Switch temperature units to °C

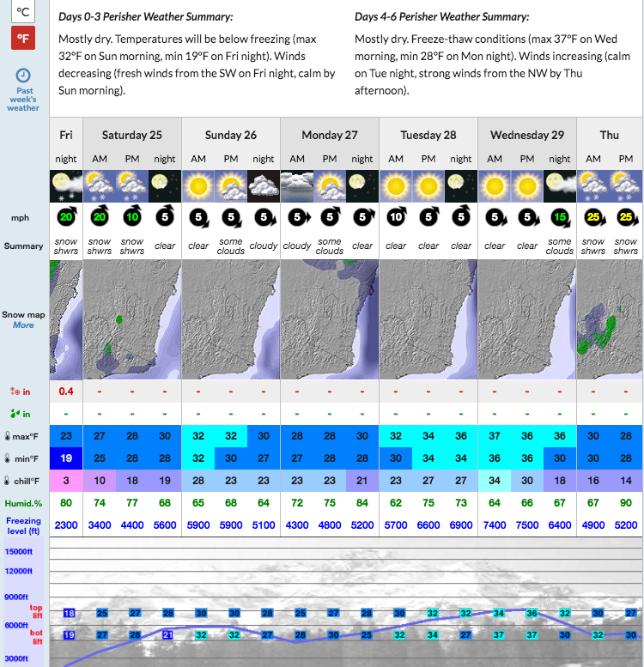click(x=23, y=10)
